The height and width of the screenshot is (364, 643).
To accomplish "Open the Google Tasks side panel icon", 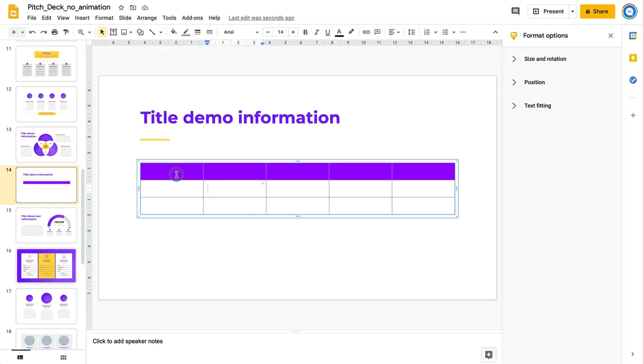I will [633, 80].
